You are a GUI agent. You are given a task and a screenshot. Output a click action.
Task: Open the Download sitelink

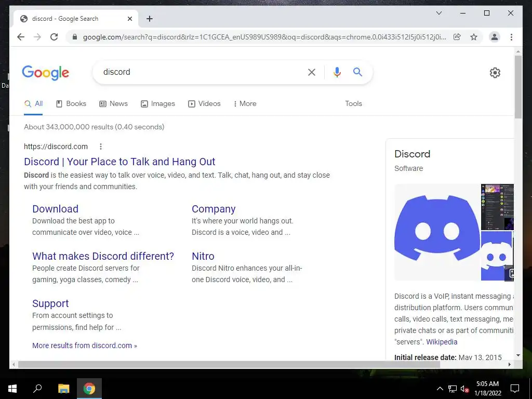click(x=55, y=209)
